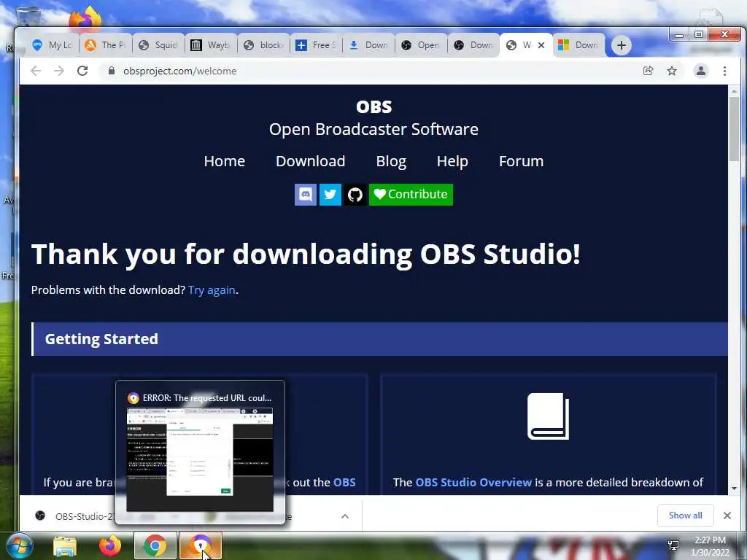
Task: Click the white book icon
Action: (549, 416)
